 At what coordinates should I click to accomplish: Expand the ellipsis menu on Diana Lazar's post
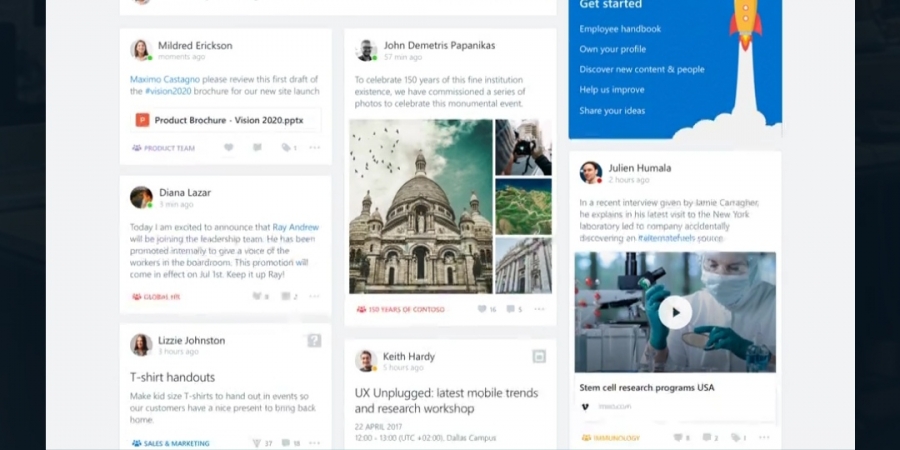[315, 296]
